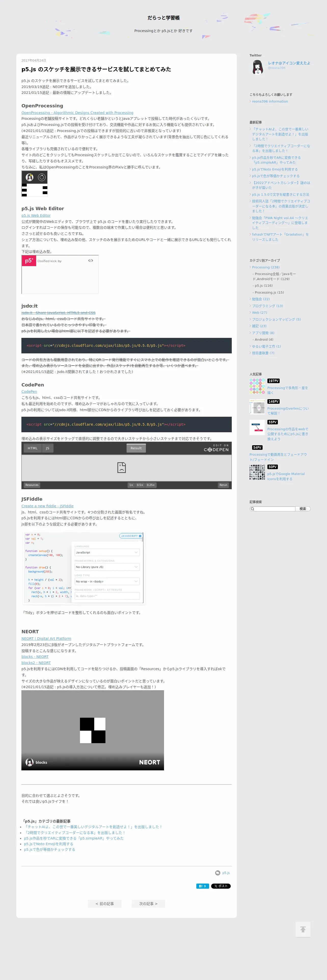
Task: Open the p5.js (116) subcategory in the sidebar
Action: pos(264,286)
